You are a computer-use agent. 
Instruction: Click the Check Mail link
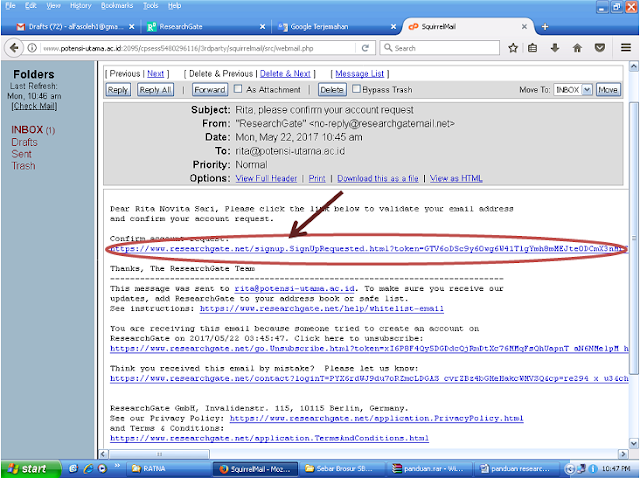pyautogui.click(x=34, y=106)
